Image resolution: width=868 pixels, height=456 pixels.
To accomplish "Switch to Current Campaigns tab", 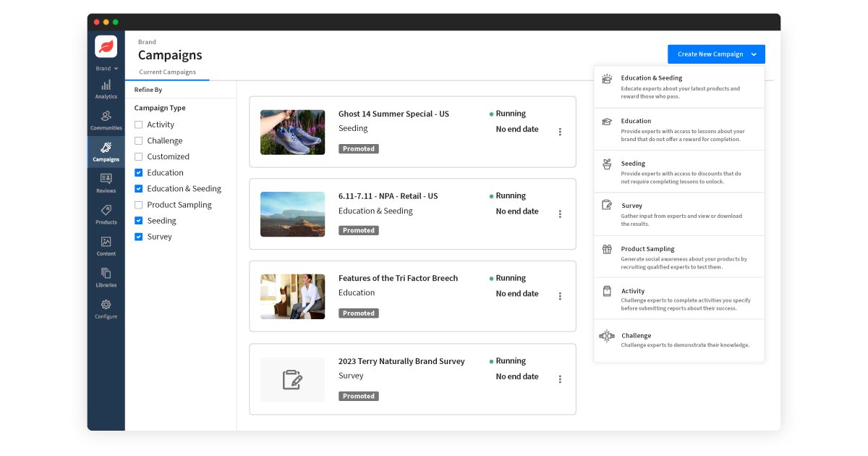I will (167, 72).
